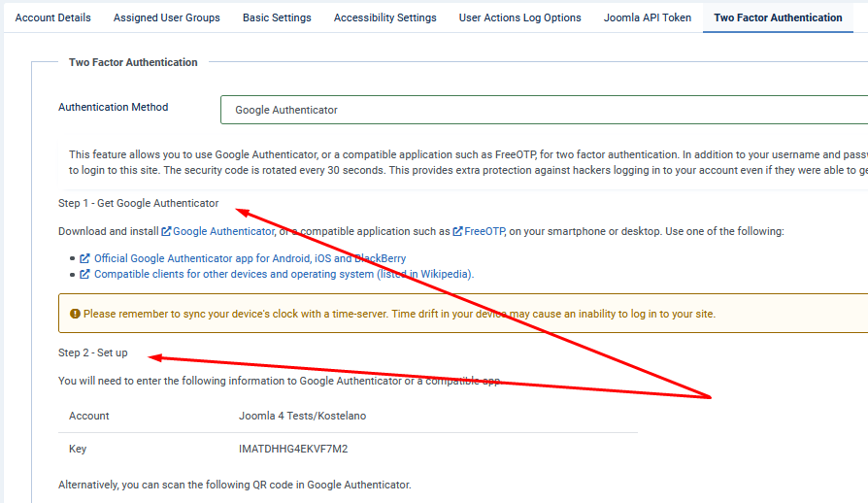868x503 pixels.
Task: Click external-link icon before FreeOTP
Action: click(x=458, y=231)
